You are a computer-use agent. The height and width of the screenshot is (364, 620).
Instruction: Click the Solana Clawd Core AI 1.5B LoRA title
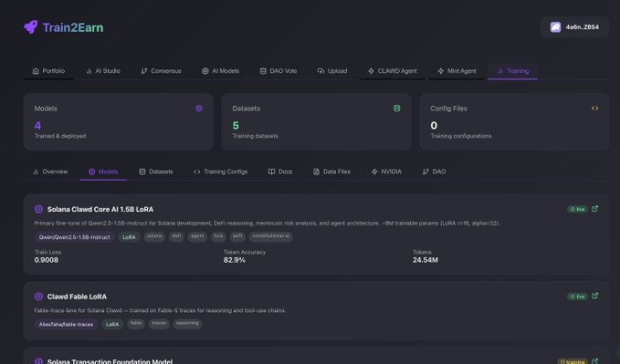click(x=100, y=209)
